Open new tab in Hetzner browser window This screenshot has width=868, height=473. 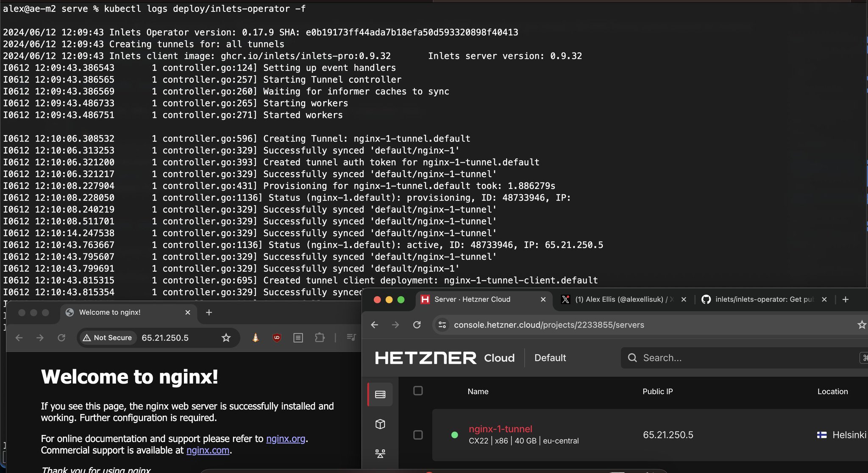tap(846, 300)
